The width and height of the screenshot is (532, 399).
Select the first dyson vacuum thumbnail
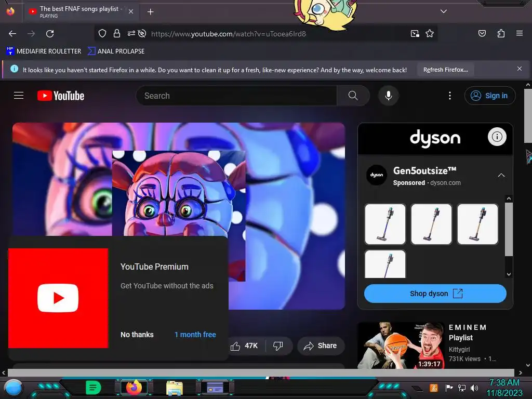tap(385, 224)
